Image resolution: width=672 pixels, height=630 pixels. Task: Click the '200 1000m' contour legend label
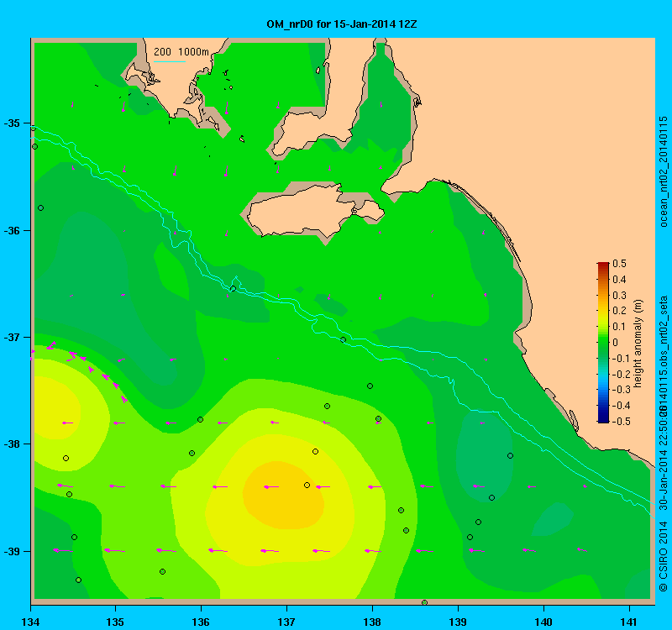tap(181, 52)
